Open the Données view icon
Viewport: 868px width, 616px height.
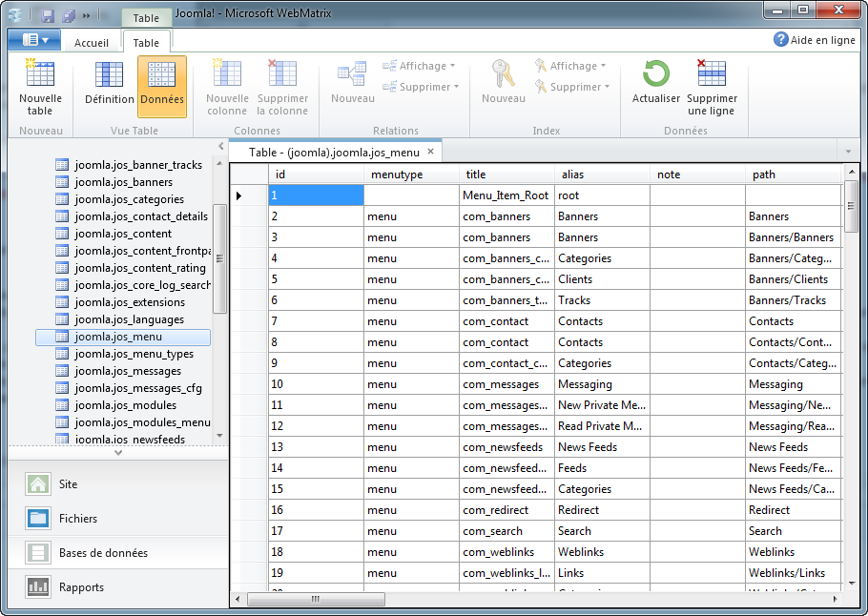coord(162,86)
